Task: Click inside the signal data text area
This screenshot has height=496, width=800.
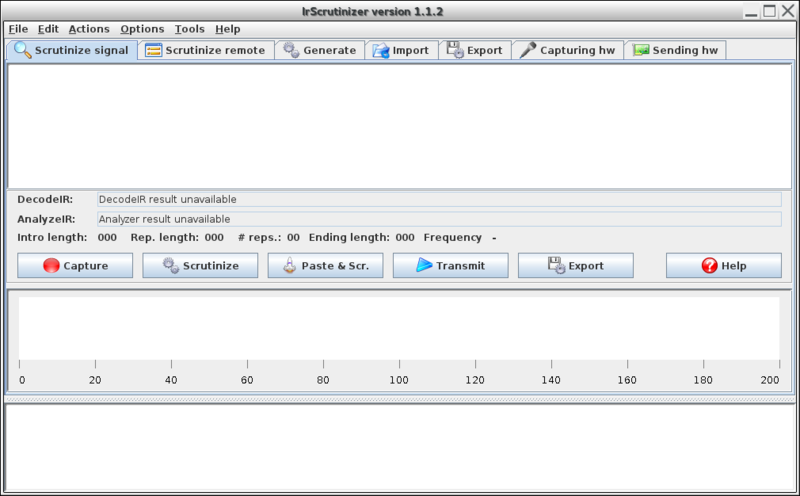Action: 399,125
